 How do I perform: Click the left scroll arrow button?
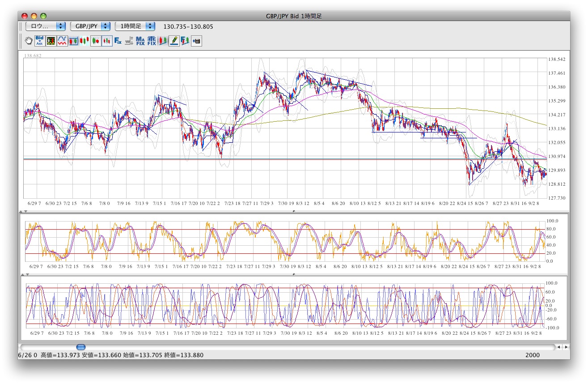[x=559, y=347]
